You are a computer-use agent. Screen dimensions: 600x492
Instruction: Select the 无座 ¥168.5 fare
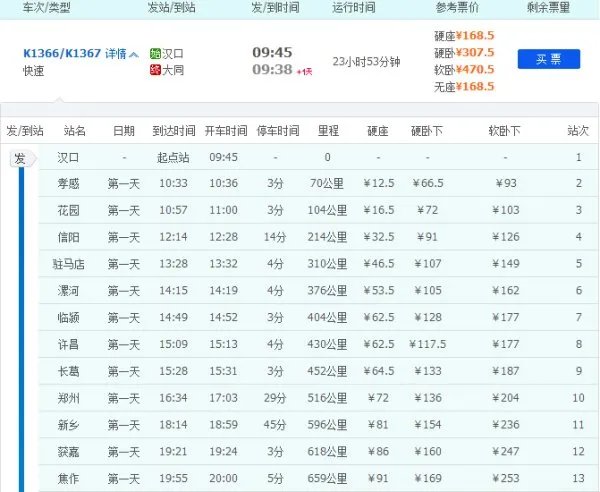tap(464, 87)
